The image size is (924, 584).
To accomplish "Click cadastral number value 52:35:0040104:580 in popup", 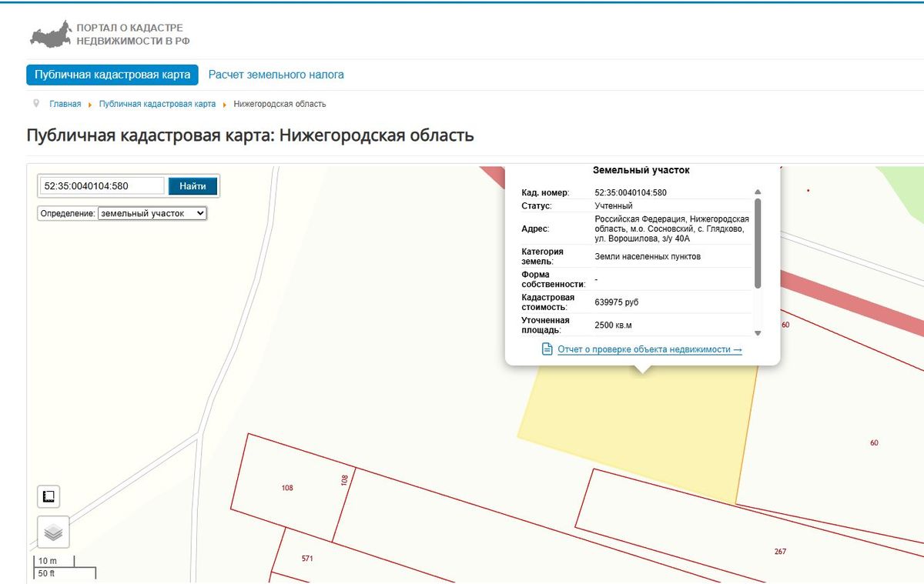I will pyautogui.click(x=631, y=192).
